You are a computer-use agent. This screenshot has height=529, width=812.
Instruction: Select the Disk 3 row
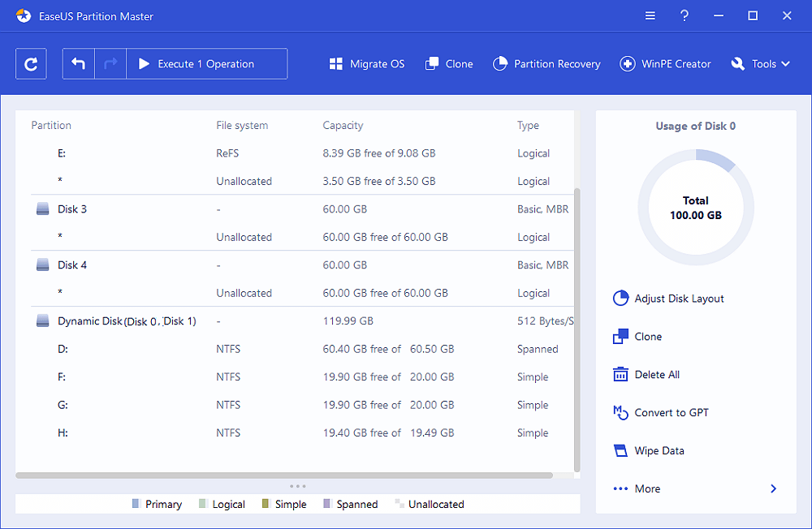(72, 209)
